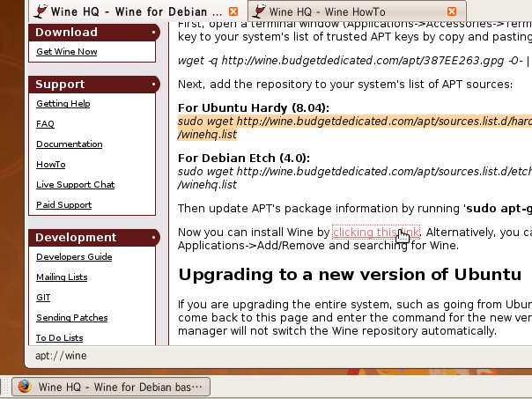Click the apt://wine status bar text
The height and width of the screenshot is (399, 532).
61,356
